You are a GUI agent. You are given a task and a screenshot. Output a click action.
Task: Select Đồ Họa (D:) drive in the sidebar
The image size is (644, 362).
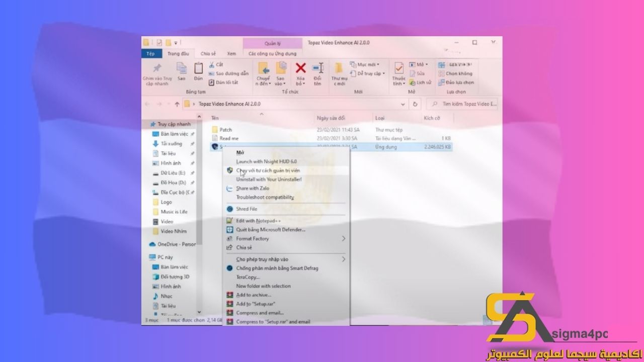tap(173, 183)
